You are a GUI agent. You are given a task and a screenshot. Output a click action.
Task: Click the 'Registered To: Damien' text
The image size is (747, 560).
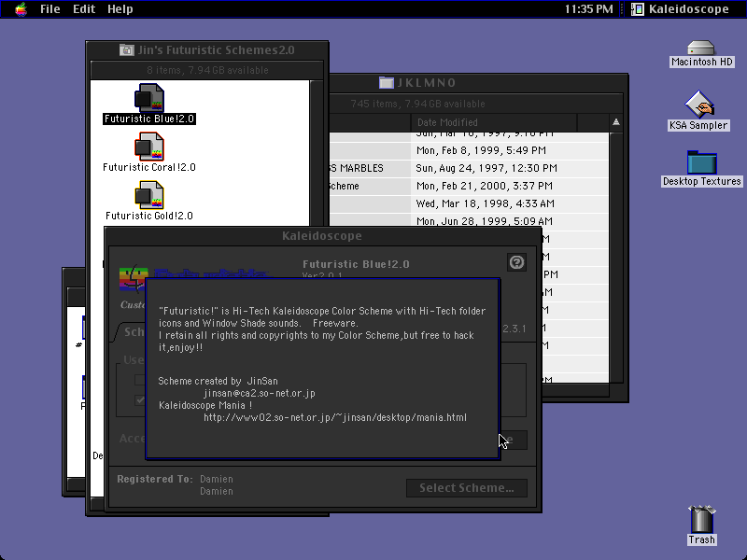[175, 479]
